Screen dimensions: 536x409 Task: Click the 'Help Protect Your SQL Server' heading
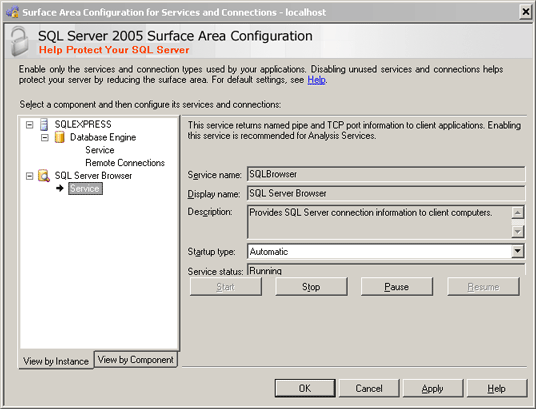114,50
